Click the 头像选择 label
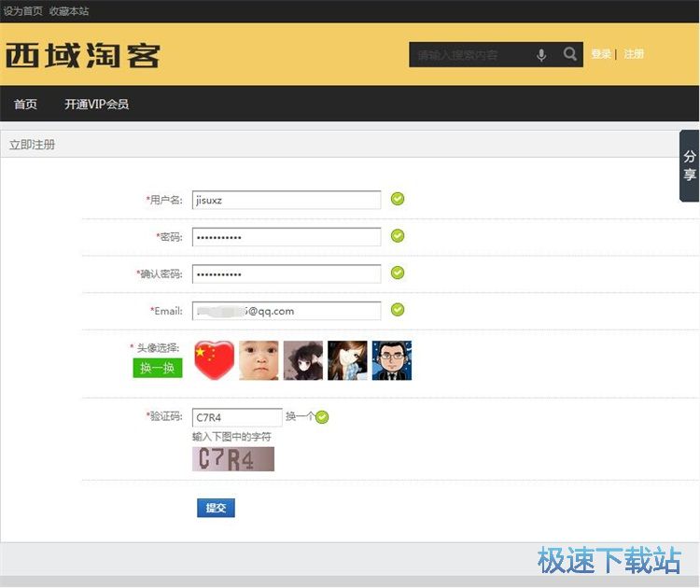 pyautogui.click(x=158, y=348)
